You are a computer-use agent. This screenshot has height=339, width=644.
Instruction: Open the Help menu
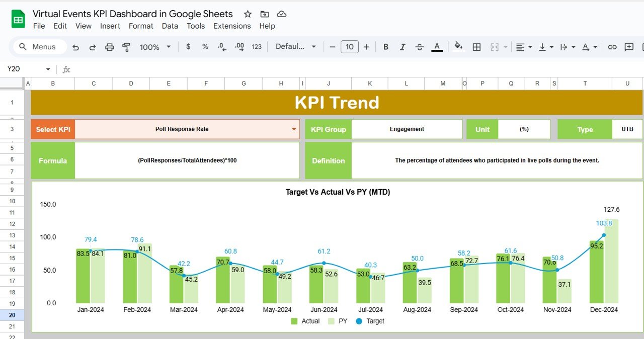[x=267, y=26]
